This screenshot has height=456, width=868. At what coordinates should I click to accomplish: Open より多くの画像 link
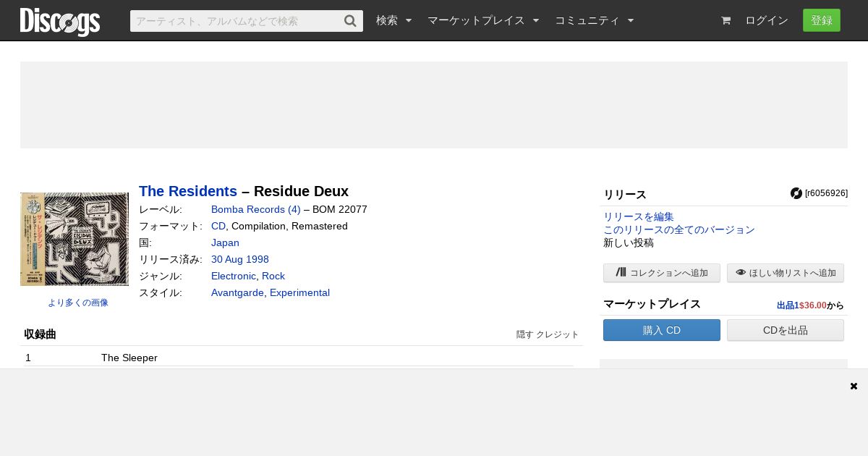point(78,303)
